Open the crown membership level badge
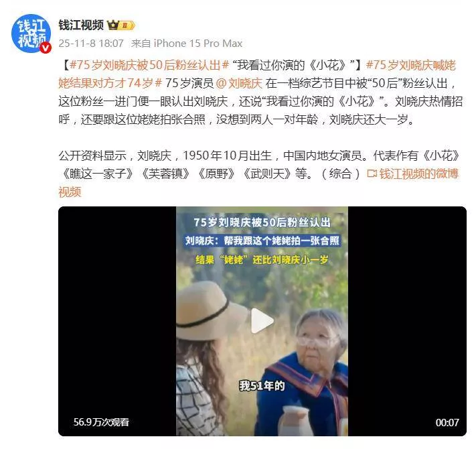This screenshot has width=476, height=449. [121, 25]
